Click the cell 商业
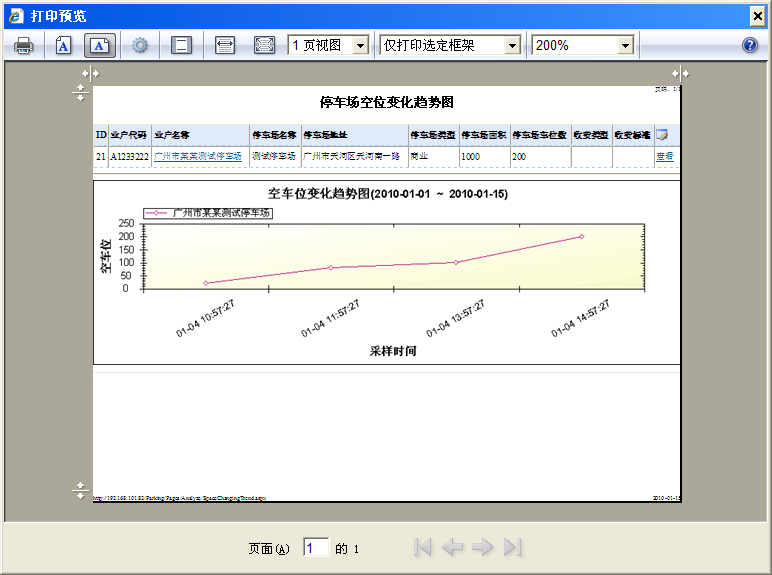 tap(419, 157)
